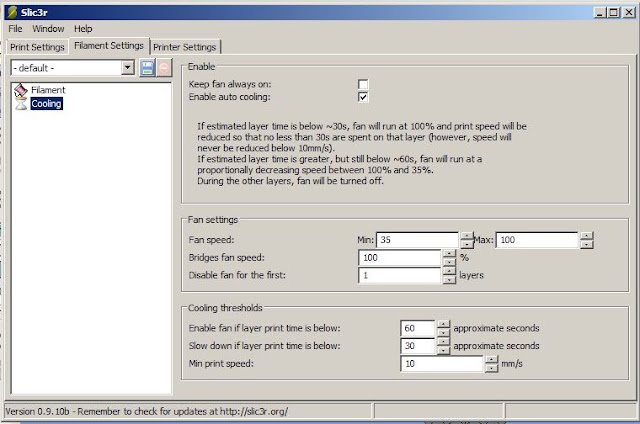Select Filament in the settings tree
This screenshot has width=640, height=424.
48,90
